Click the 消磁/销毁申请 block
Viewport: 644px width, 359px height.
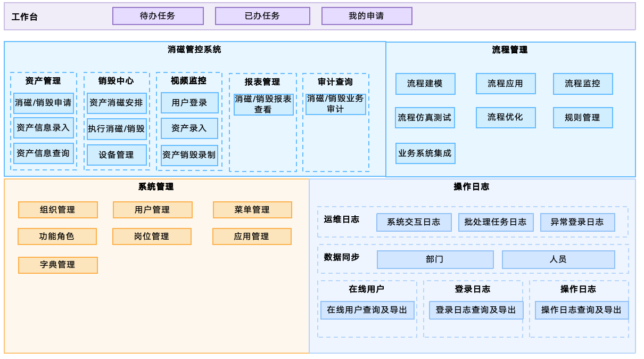point(44,103)
